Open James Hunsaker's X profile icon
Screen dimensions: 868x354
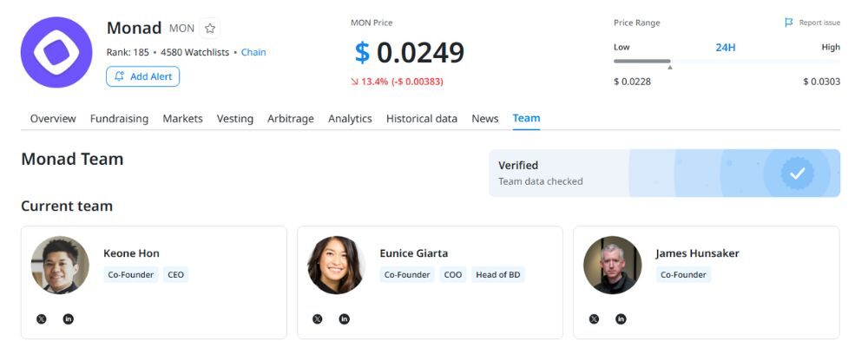594,319
